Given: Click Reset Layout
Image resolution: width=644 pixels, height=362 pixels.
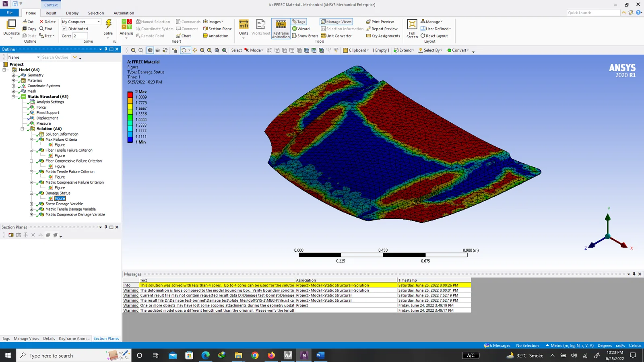Looking at the screenshot, I should [434, 36].
